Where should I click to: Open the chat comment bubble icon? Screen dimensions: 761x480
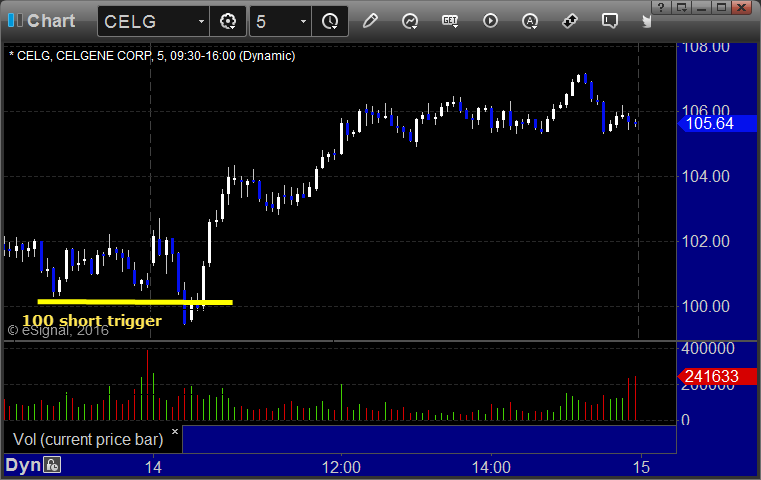click(x=610, y=21)
